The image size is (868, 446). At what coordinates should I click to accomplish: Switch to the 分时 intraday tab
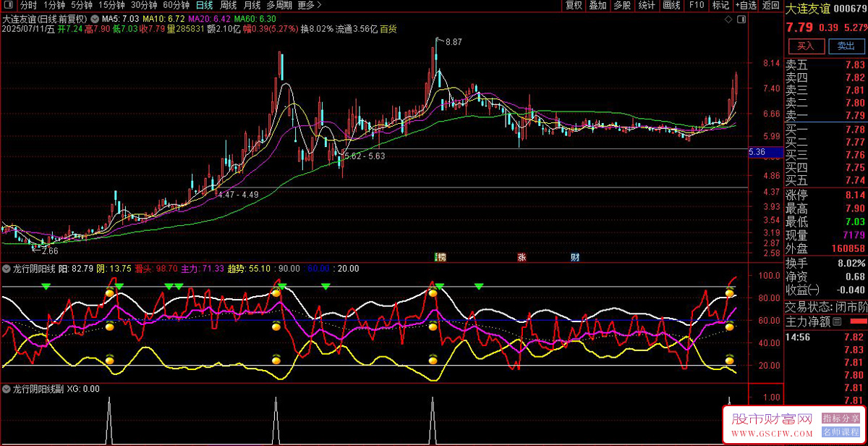[28, 5]
